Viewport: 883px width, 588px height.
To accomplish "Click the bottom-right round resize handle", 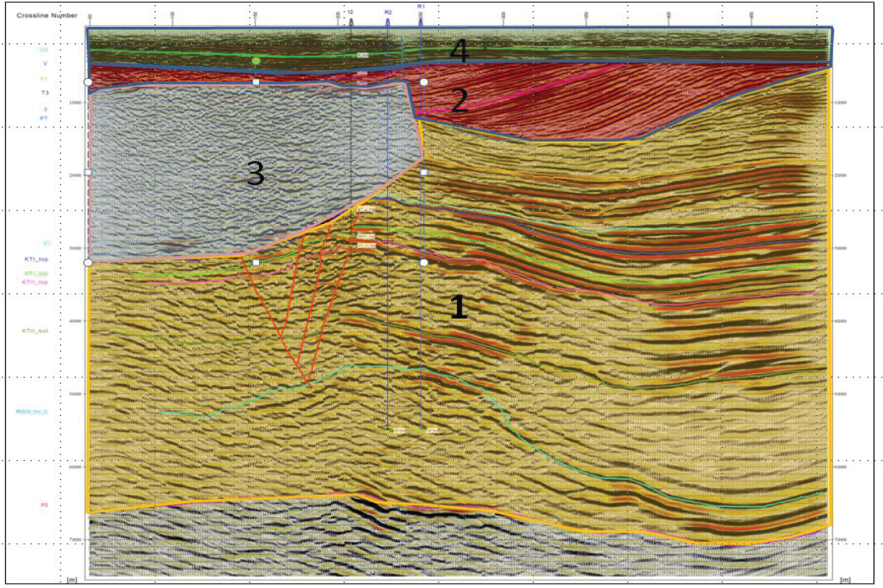I will [424, 262].
